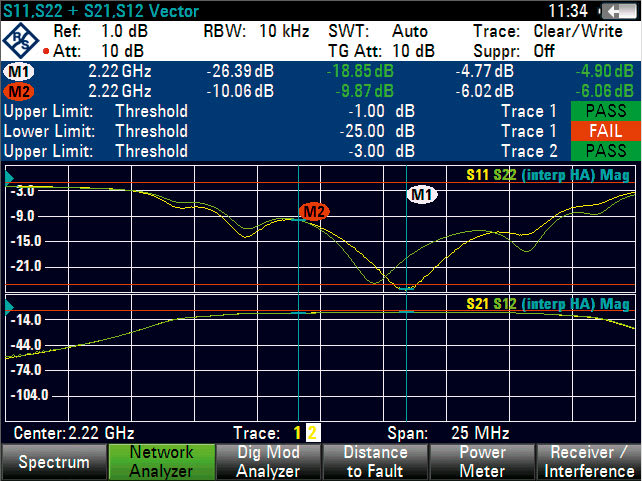
Task: Open the Power Meter mode
Action: [x=482, y=462]
